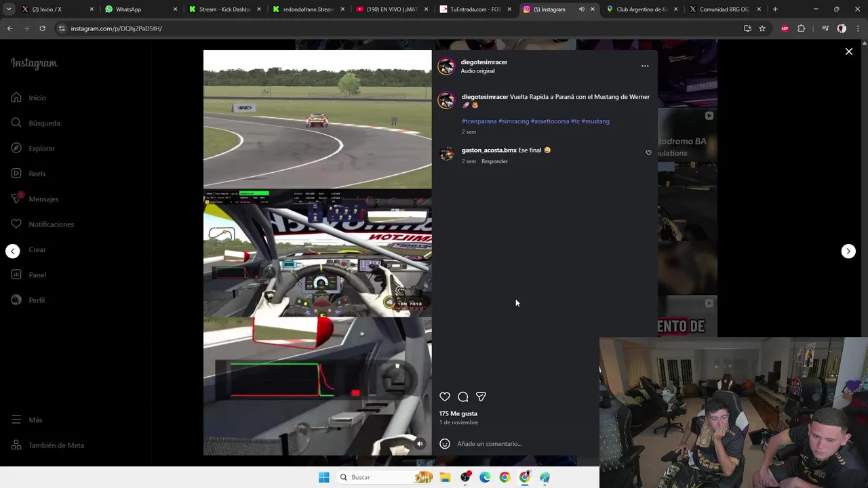
Task: Click the address bar URL
Action: coord(117,28)
